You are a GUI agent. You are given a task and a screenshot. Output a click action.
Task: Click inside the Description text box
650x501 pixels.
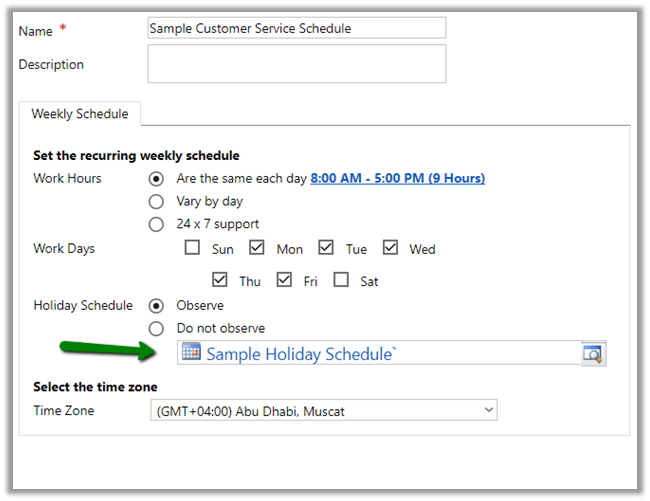pos(296,64)
